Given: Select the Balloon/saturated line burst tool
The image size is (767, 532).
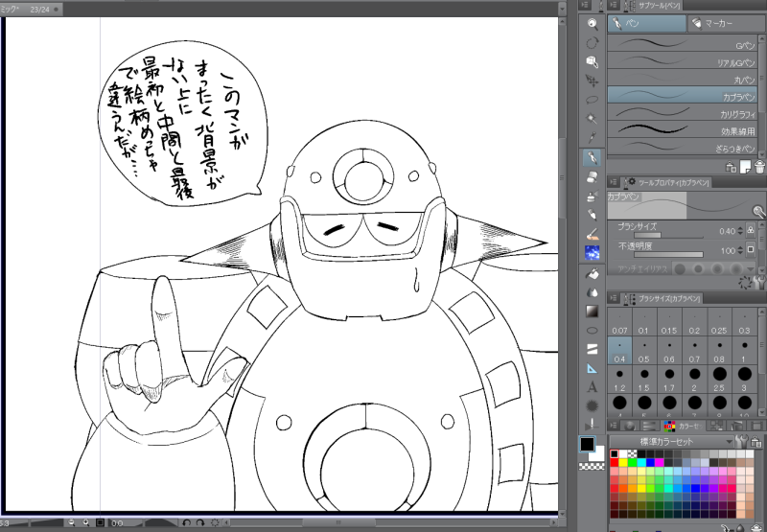Looking at the screenshot, I should point(593,405).
